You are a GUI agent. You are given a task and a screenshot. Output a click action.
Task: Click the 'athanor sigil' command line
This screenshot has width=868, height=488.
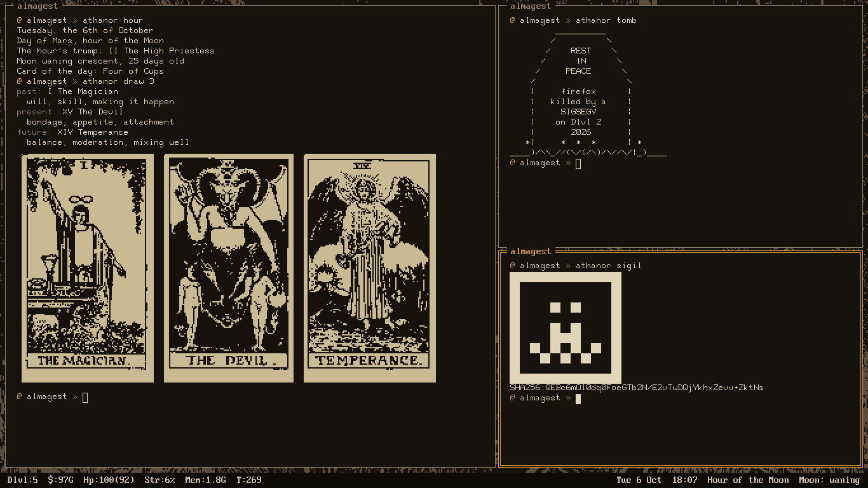(576, 266)
